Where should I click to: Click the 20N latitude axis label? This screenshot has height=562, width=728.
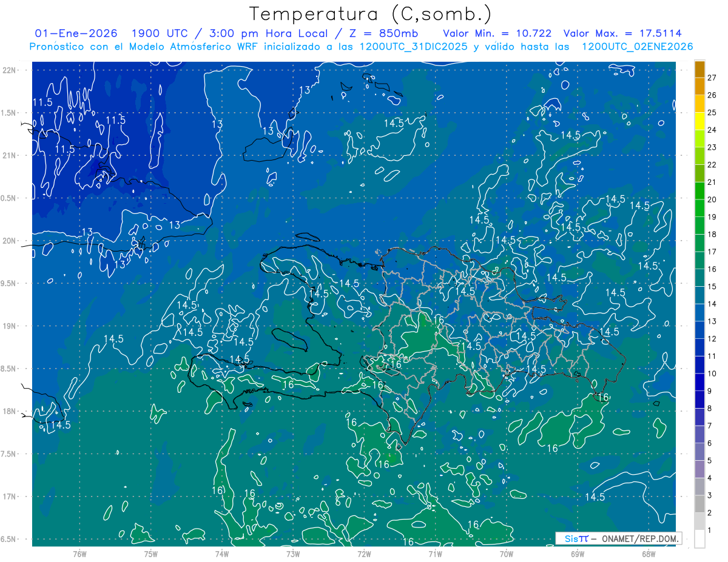click(x=9, y=241)
